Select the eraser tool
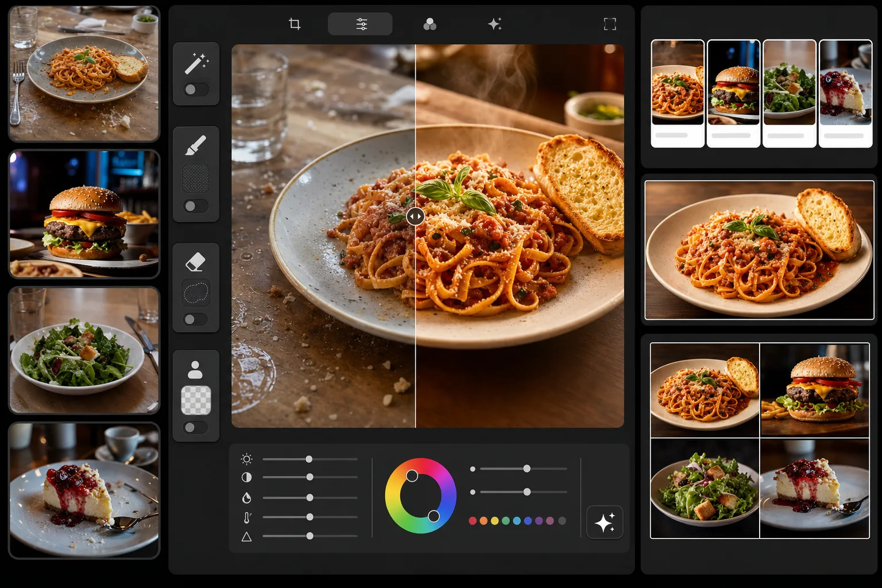The height and width of the screenshot is (588, 882). click(x=196, y=262)
